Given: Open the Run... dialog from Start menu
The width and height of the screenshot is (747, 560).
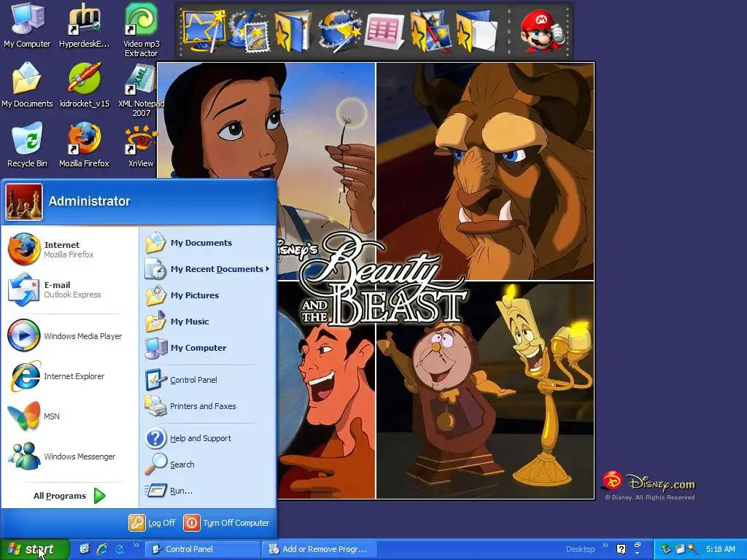Looking at the screenshot, I should tap(207, 491).
